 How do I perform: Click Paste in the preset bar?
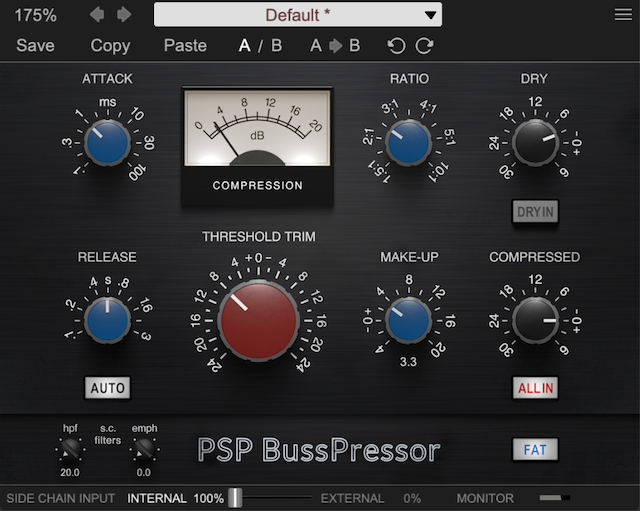click(185, 46)
